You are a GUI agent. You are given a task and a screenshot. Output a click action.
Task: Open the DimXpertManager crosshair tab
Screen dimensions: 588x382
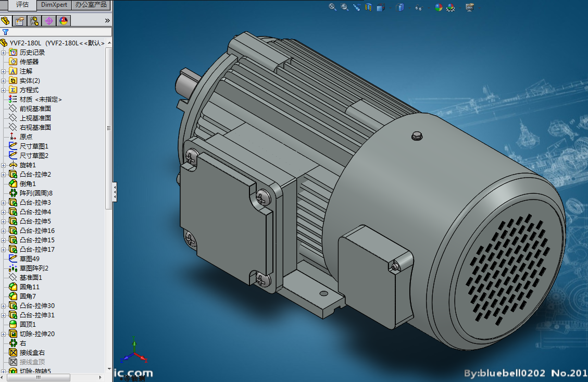(x=49, y=21)
